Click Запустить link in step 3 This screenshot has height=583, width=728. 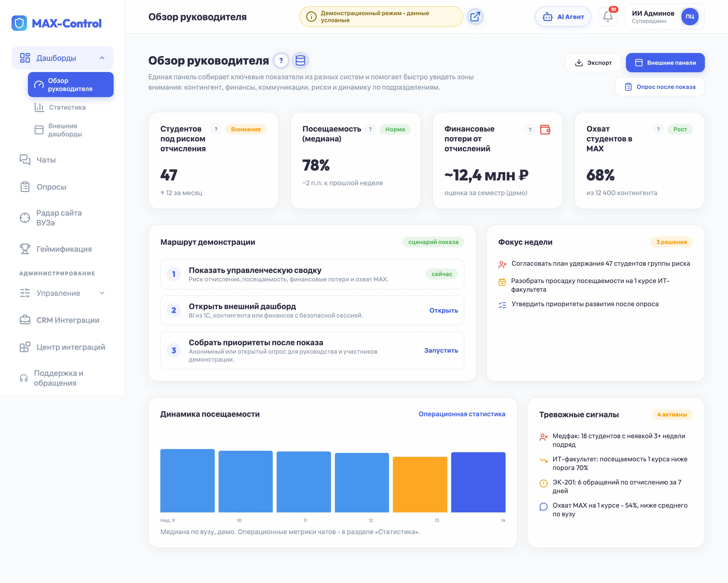(x=441, y=351)
